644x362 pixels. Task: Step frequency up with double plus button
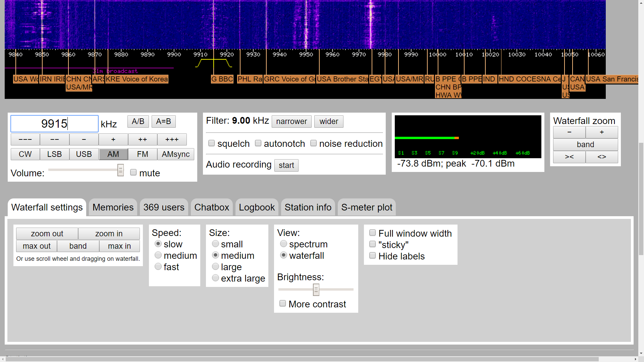(143, 139)
